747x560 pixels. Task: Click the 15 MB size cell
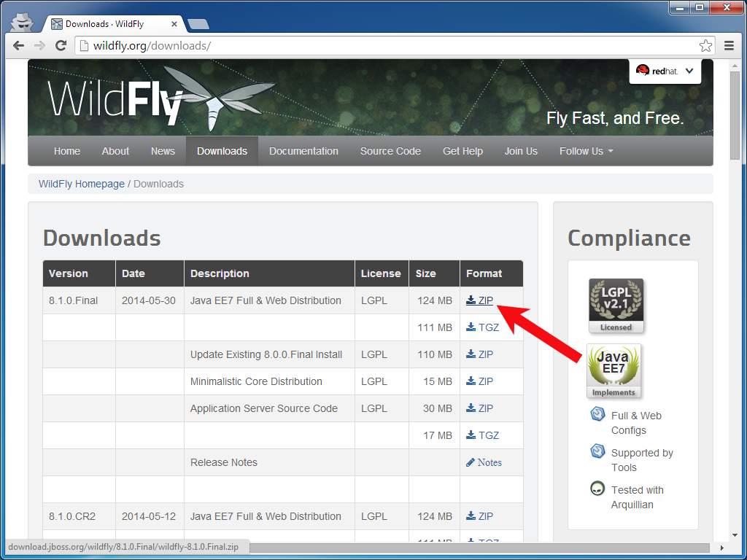(435, 381)
